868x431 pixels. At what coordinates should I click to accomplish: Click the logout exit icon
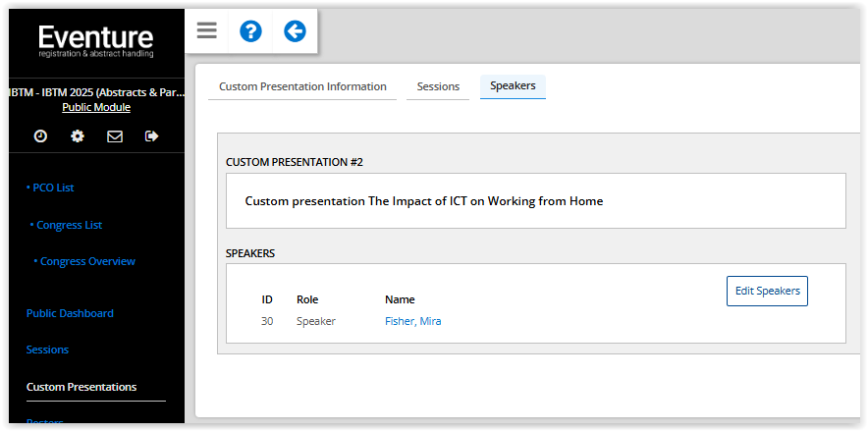pyautogui.click(x=151, y=136)
